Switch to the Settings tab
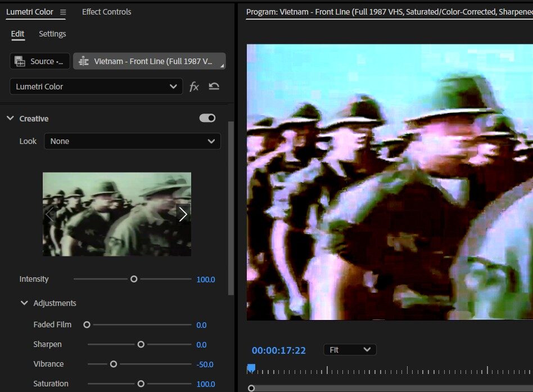533x392 pixels. pos(52,34)
